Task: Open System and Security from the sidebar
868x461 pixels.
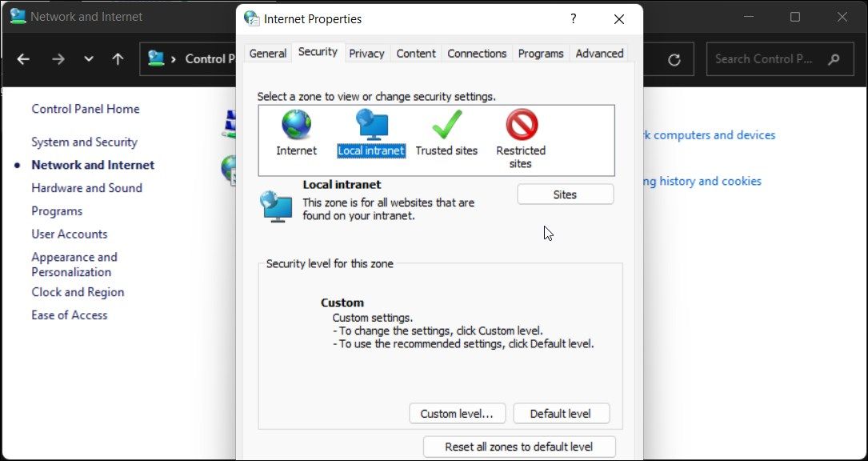Action: [x=84, y=142]
